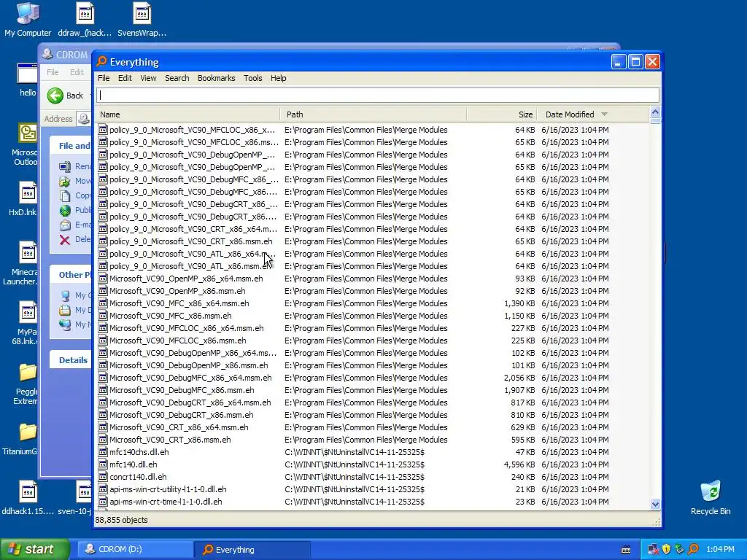This screenshot has height=560, width=747.
Task: Select file icon of Microsoft_VC90_DebugOpenMP_x86.msm.eh
Action: (x=103, y=365)
